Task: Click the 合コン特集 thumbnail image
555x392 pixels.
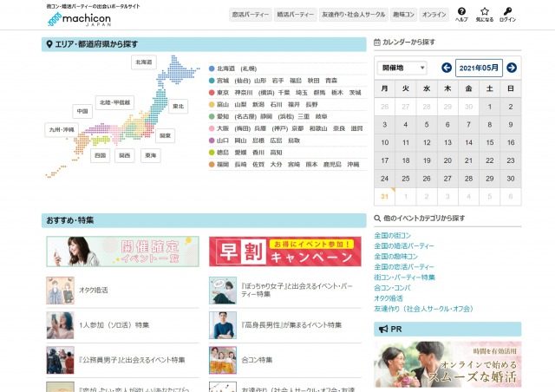Action: [223, 360]
